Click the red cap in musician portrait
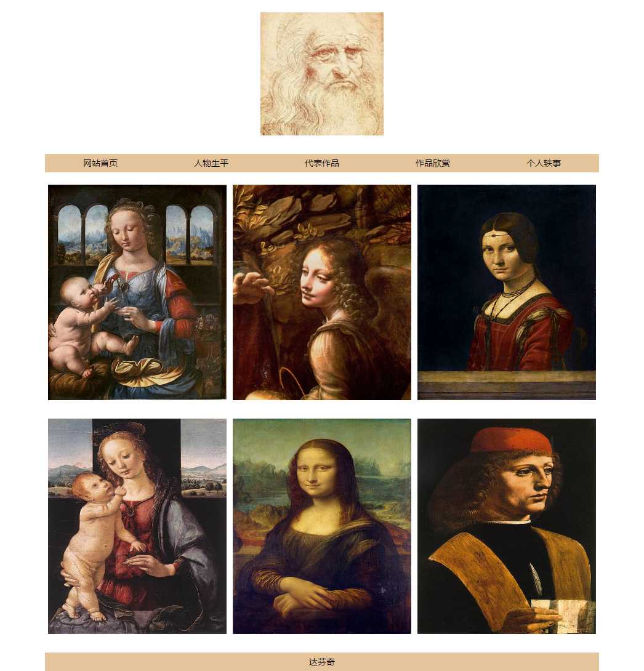Image resolution: width=644 pixels, height=671 pixels. (512, 440)
